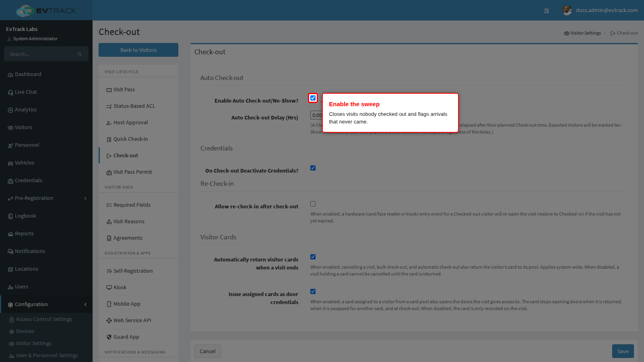The height and width of the screenshot is (362, 644).
Task: Click the Kiosk monitor icon
Action: [x=109, y=288]
